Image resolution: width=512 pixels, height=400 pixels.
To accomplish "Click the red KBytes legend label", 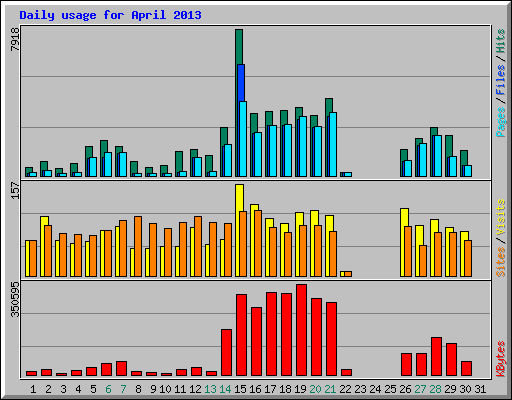I will click(501, 359).
